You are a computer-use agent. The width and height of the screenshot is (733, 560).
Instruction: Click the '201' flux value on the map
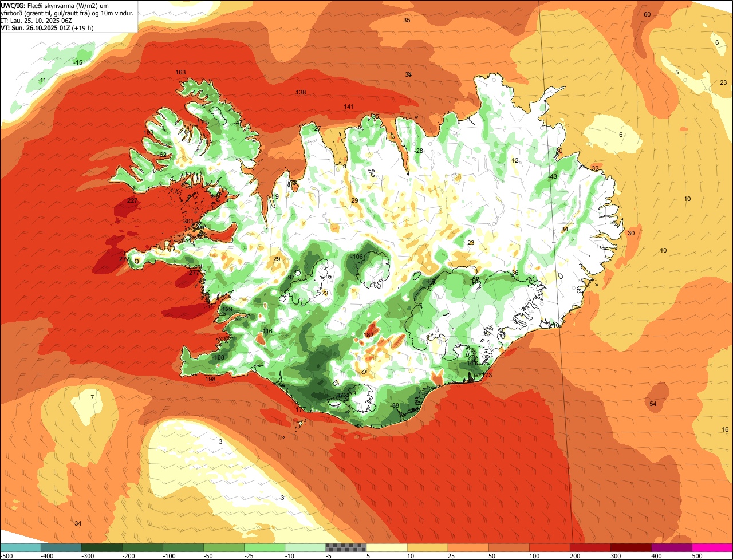[188, 221]
